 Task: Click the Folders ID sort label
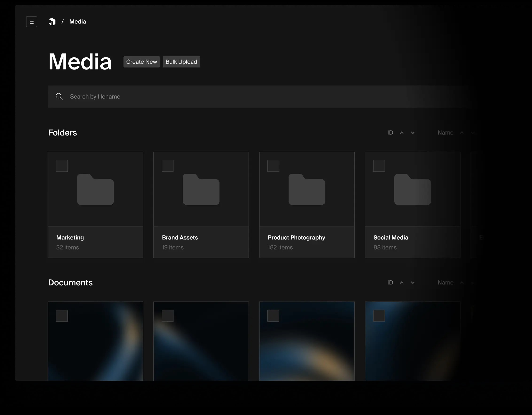pyautogui.click(x=390, y=133)
